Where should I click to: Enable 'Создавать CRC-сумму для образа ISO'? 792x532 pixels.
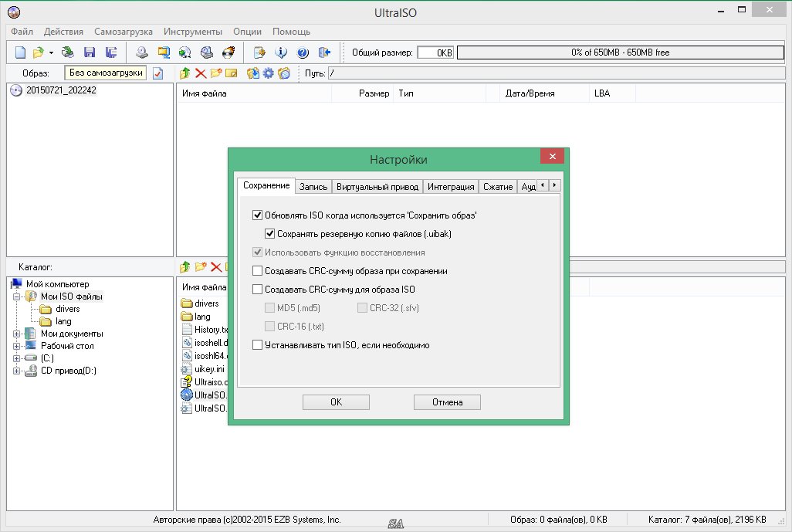(x=258, y=290)
